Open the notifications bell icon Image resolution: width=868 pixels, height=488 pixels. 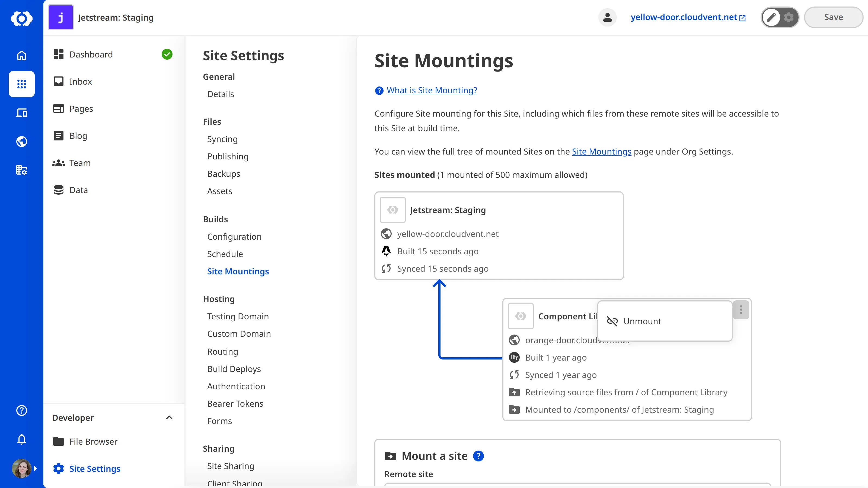click(22, 439)
